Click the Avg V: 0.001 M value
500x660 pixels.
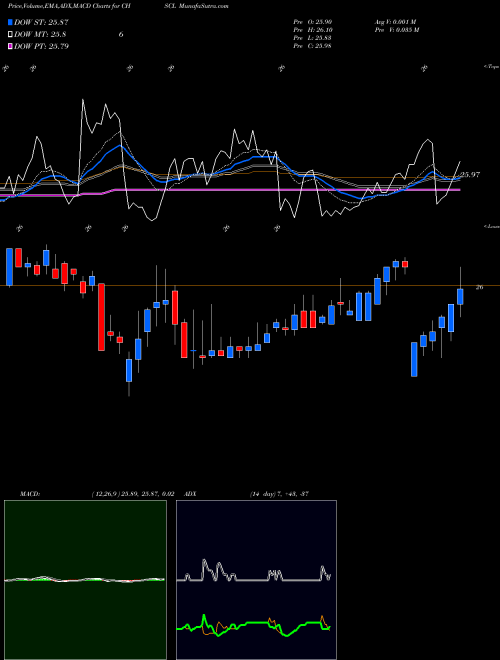point(395,22)
